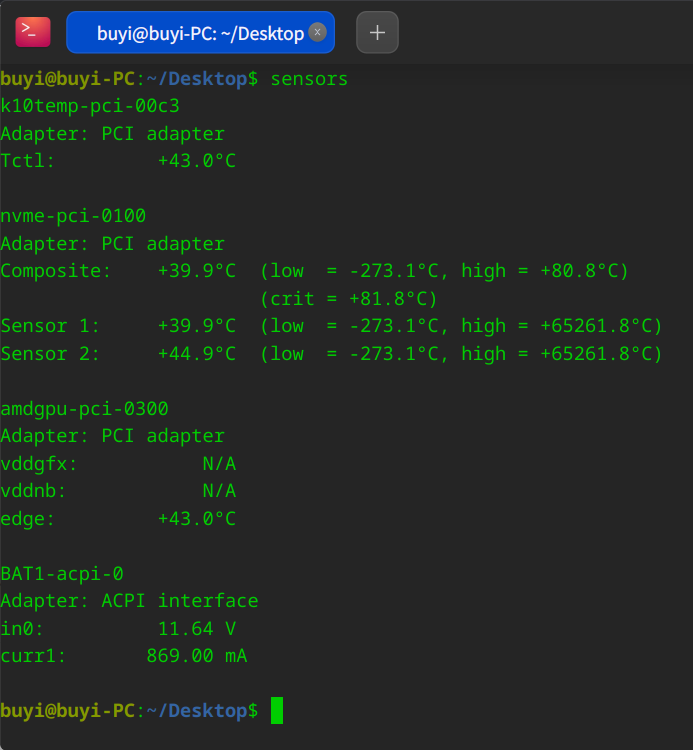Click the Sensor 2 +44.9°C value
This screenshot has height=750, width=693.
pyautogui.click(x=197, y=354)
